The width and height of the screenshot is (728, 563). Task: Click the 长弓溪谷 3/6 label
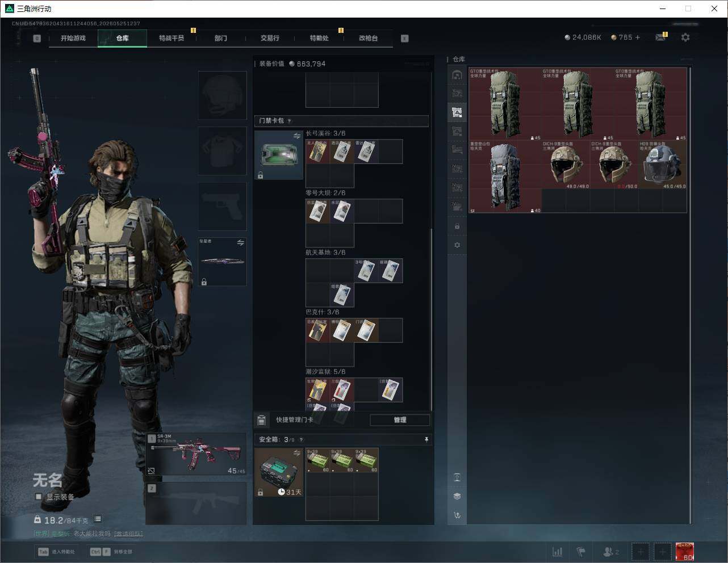pyautogui.click(x=325, y=133)
